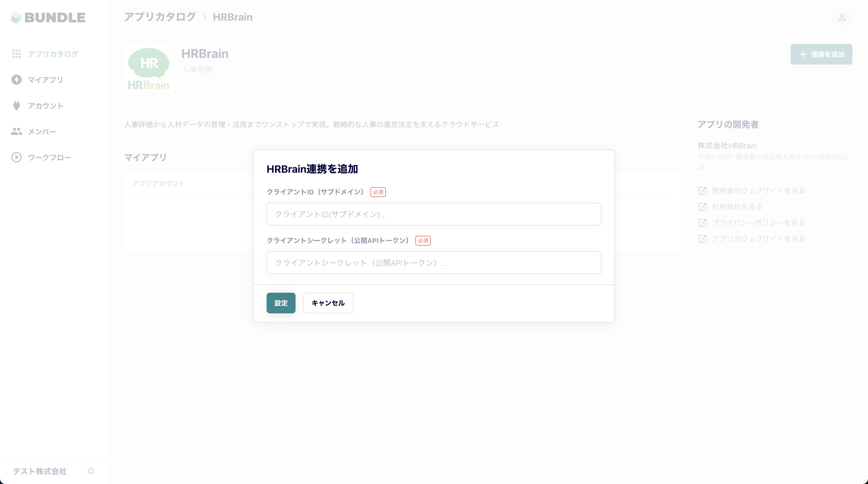
Task: Open ワークフロー in the sidebar
Action: click(x=50, y=157)
